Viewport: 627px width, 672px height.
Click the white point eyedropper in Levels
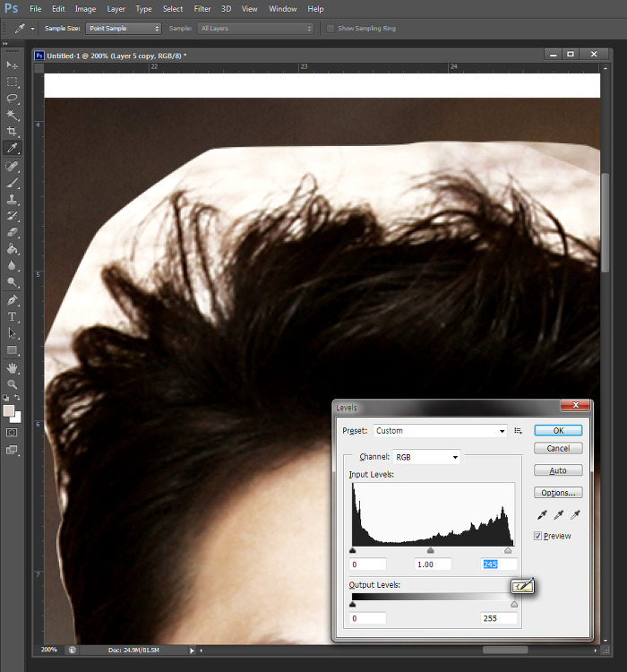pyautogui.click(x=575, y=515)
